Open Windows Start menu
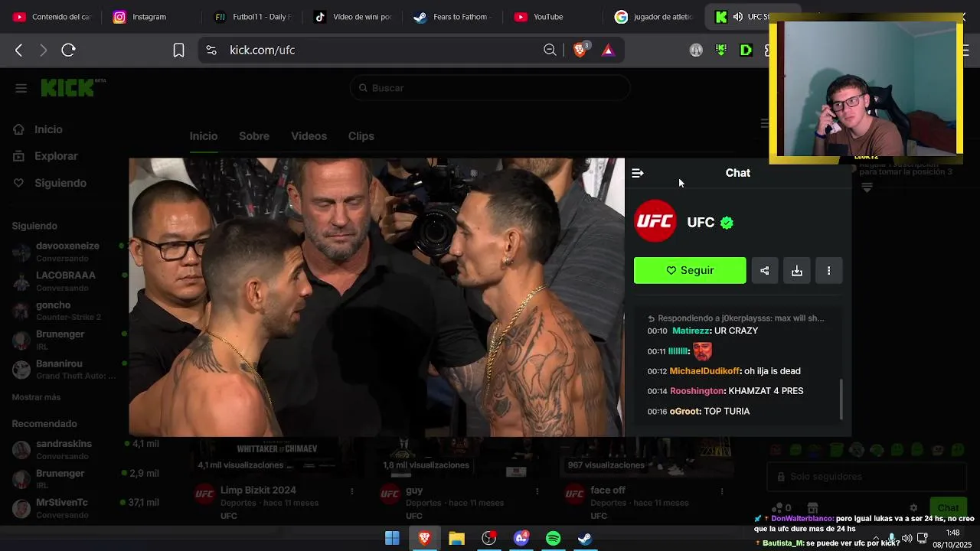Screen dimensions: 980x551 click(x=392, y=538)
